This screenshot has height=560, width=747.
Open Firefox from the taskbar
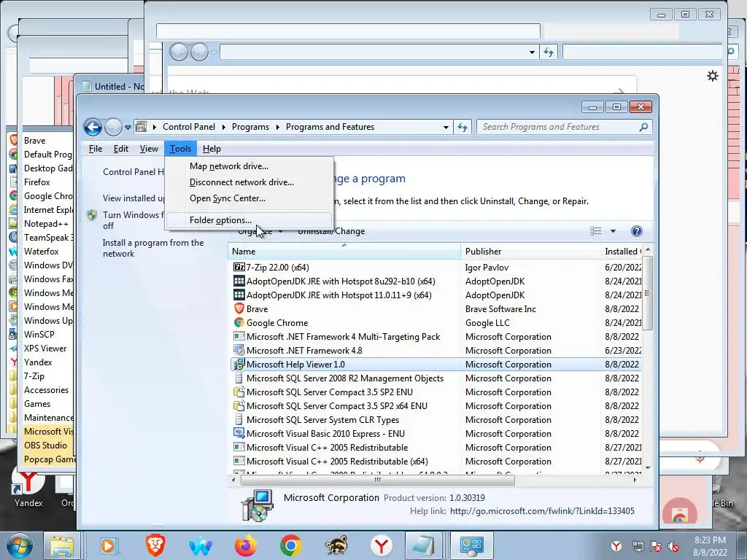click(x=245, y=545)
